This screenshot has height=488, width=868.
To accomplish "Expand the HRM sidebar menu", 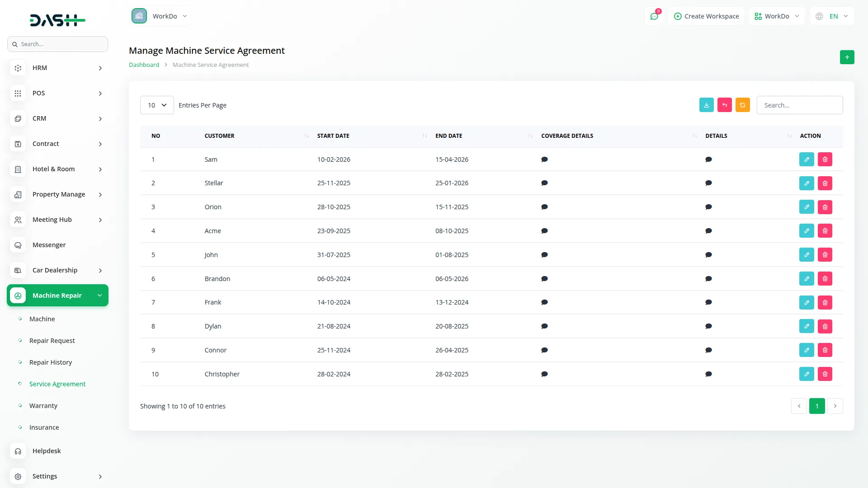I will [x=58, y=68].
